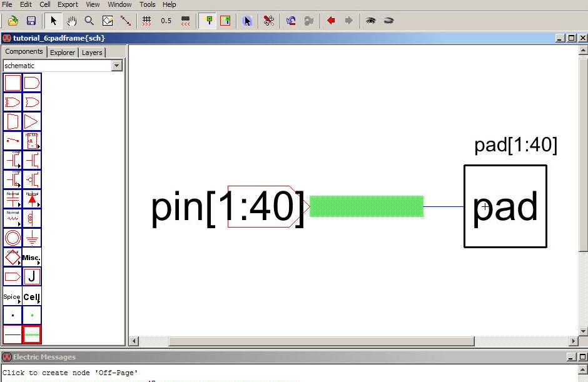Expand the Spice component submenu

coord(13,296)
